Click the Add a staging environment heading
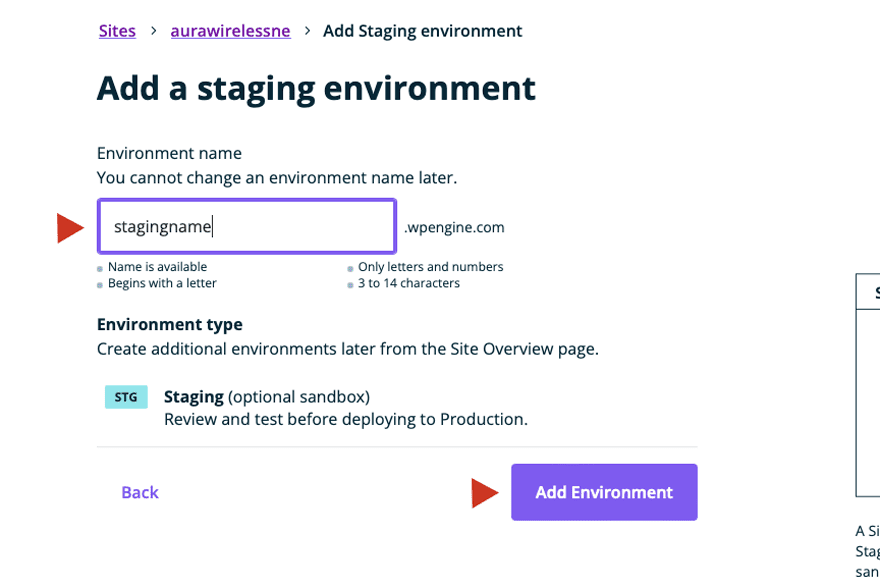This screenshot has width=880, height=587. coord(315,89)
